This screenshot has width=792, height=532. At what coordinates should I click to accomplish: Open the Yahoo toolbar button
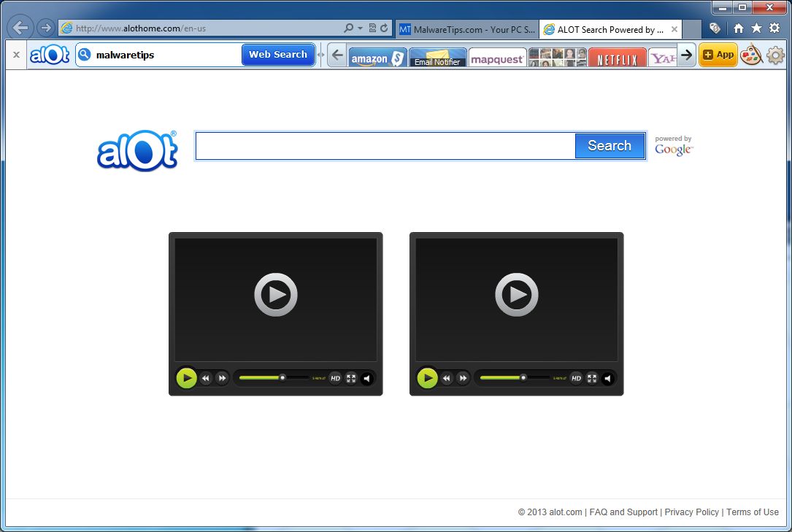[663, 58]
